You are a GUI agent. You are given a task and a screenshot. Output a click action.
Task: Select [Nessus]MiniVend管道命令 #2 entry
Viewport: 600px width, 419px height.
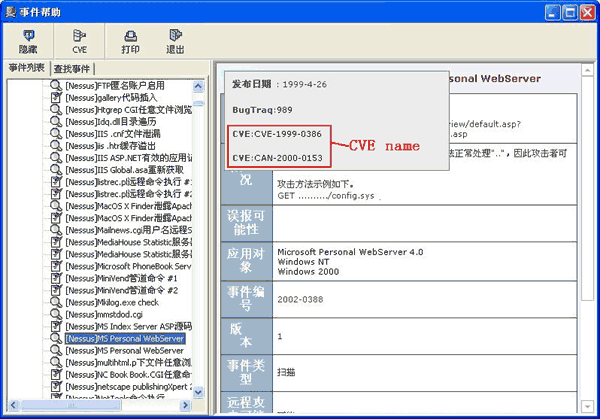point(127,290)
